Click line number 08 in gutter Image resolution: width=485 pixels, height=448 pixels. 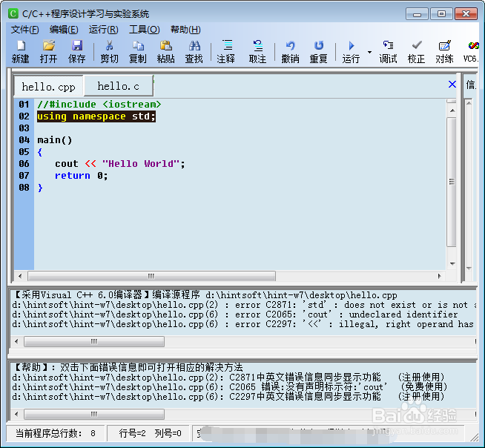pyautogui.click(x=24, y=188)
